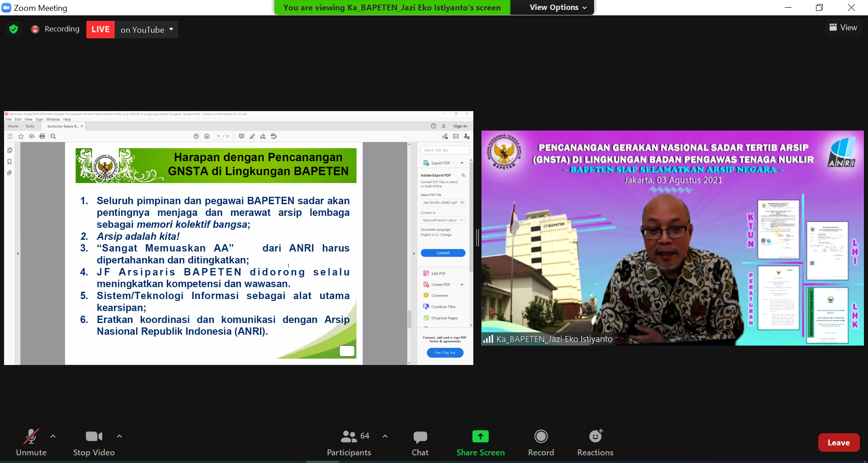This screenshot has width=868, height=463.
Task: Click the green Share Screen icon
Action: (x=480, y=436)
